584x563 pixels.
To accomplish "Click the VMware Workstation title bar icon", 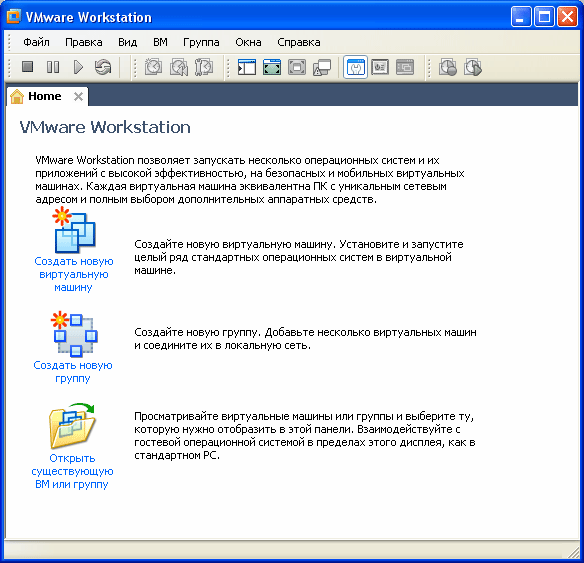I will [14, 17].
